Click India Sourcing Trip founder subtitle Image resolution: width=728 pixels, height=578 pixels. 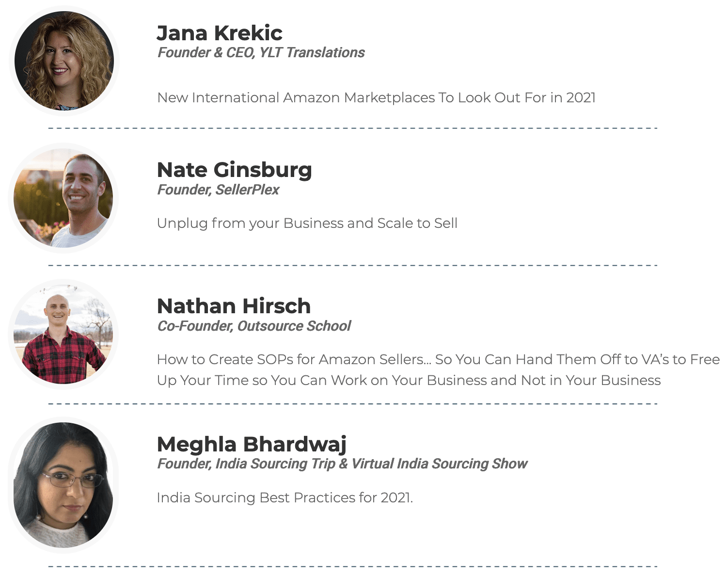pos(342,464)
